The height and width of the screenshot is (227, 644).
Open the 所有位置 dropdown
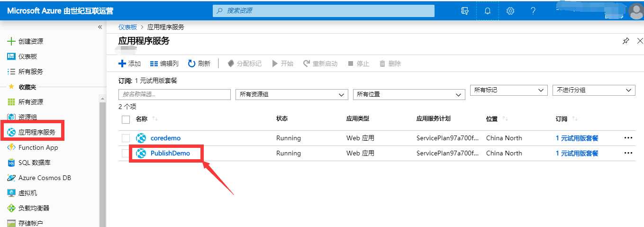click(409, 94)
